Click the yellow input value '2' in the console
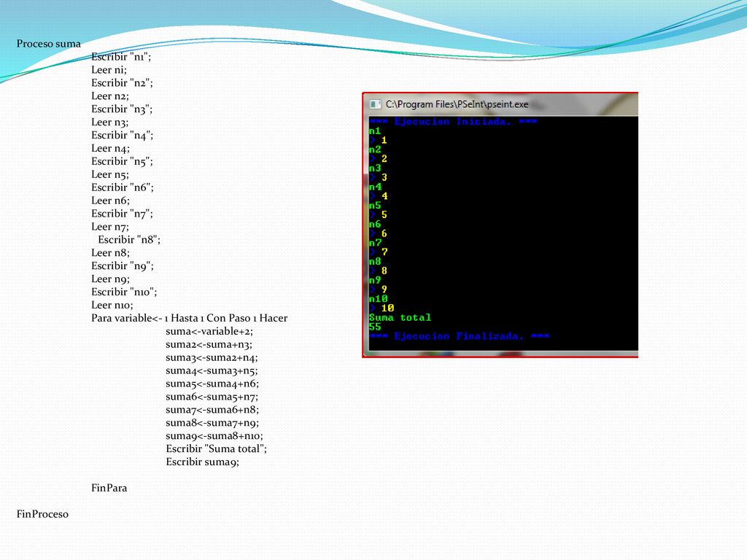The height and width of the screenshot is (560, 747). pyautogui.click(x=384, y=158)
